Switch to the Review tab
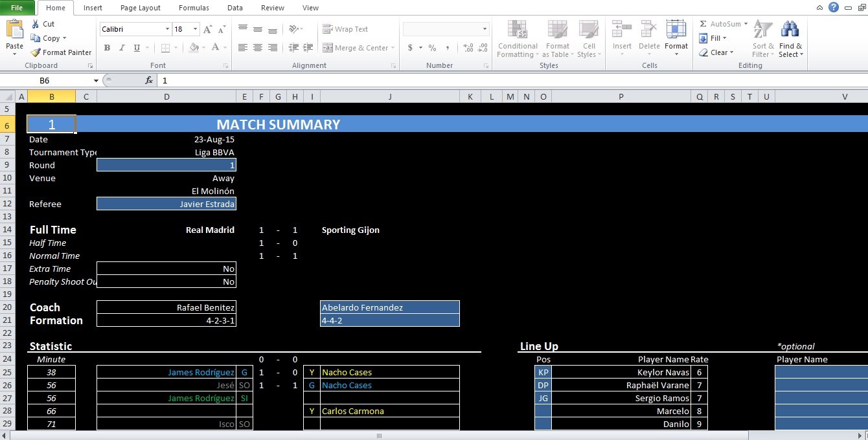The image size is (868, 440). (273, 8)
